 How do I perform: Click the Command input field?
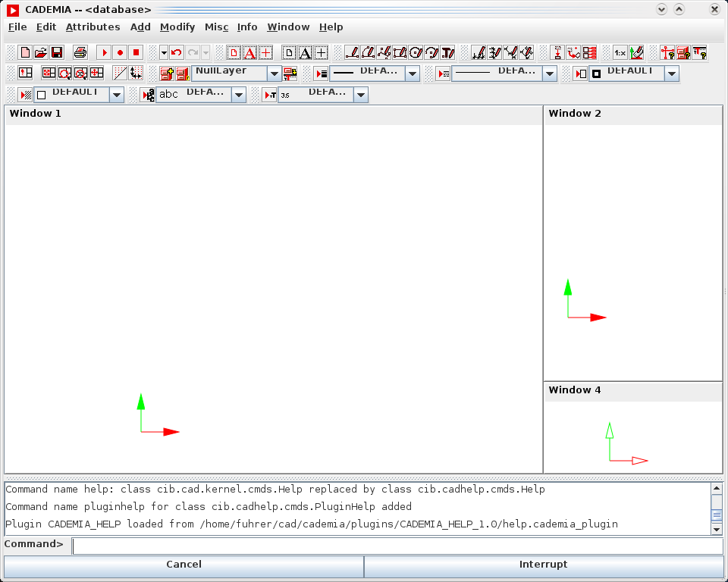pos(397,545)
